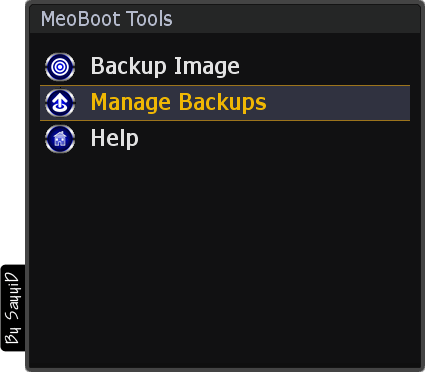Click empty list area below Help

[225, 260]
